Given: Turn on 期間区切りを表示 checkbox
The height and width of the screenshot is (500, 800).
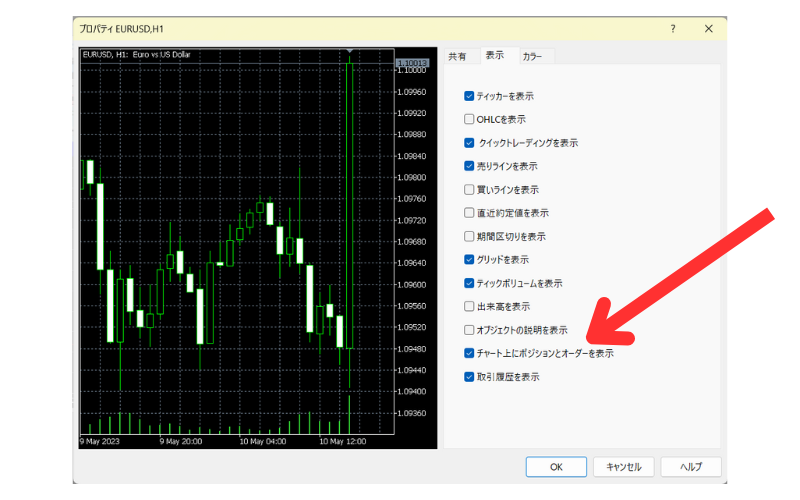Looking at the screenshot, I should coord(469,236).
